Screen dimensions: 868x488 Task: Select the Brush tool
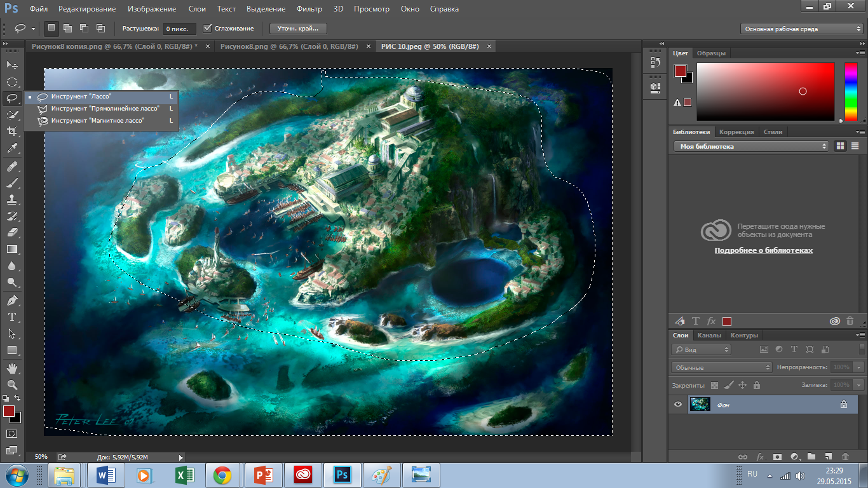click(11, 183)
